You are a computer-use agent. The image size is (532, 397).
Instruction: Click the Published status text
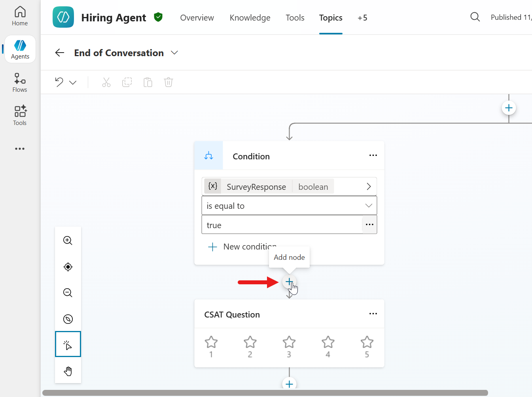pos(511,17)
